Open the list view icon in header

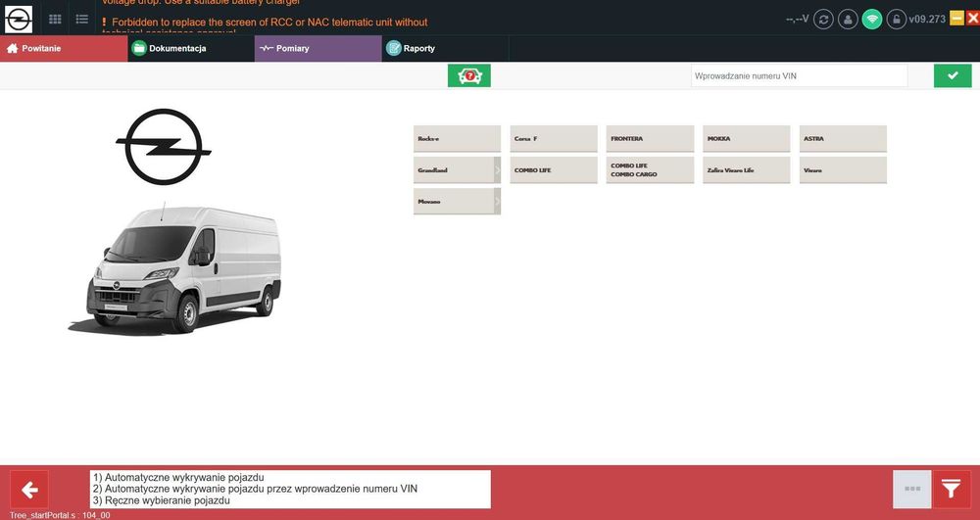[82, 20]
